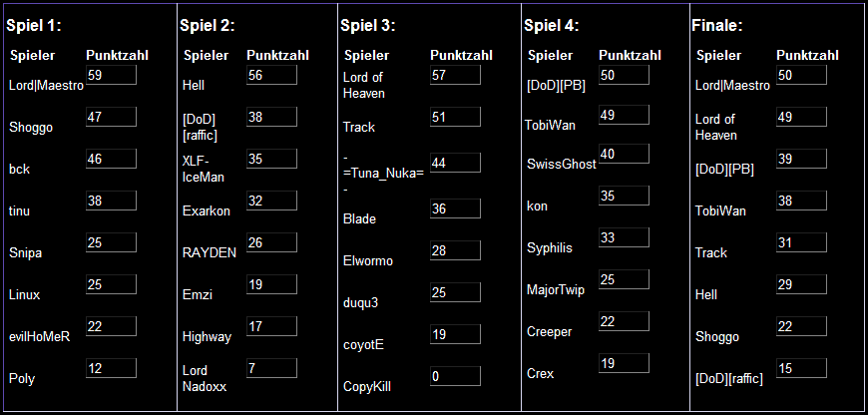Image resolution: width=868 pixels, height=415 pixels.
Task: Click Punktzahl column header under Spiel 4
Action: (x=630, y=55)
